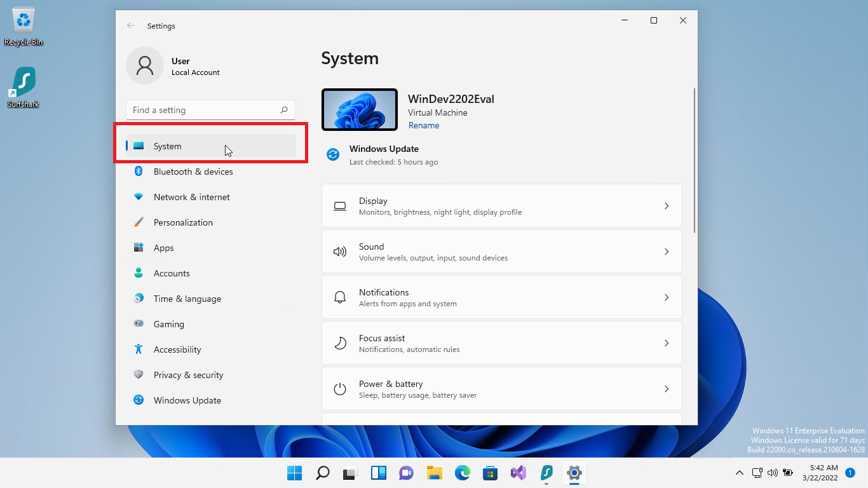The image size is (868, 488).
Task: Click the Bluetooth icon in sidebar
Action: (139, 172)
